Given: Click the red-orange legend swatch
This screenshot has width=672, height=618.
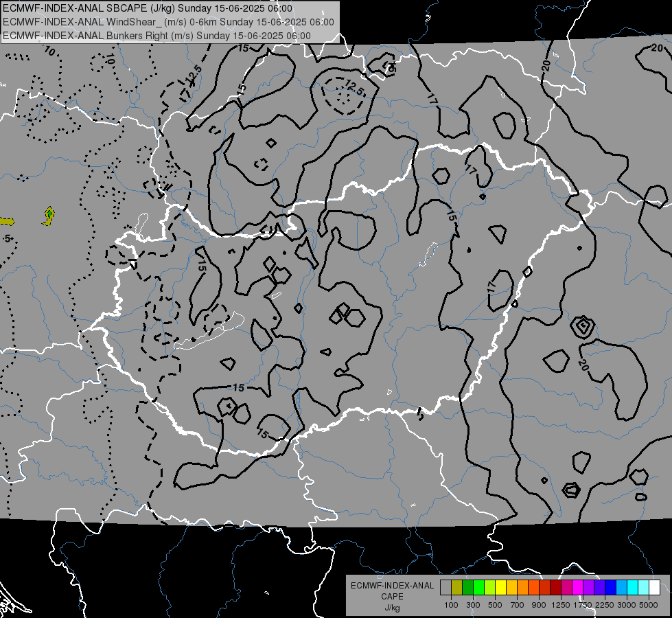Looking at the screenshot, I should (x=533, y=588).
